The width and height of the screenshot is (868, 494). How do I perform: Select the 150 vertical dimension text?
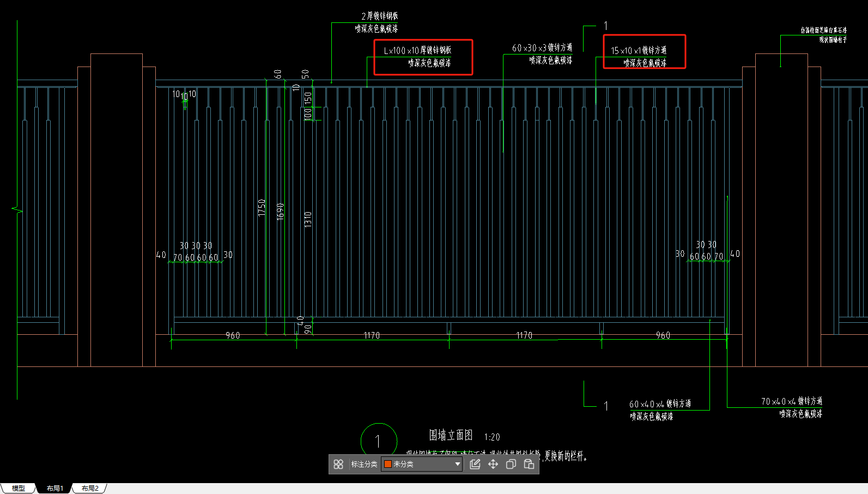[x=308, y=98]
